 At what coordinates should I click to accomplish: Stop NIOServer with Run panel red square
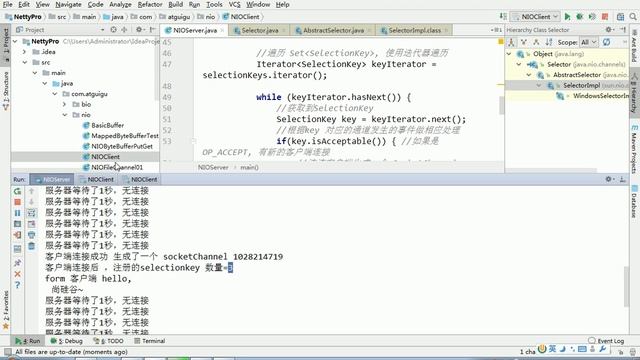click(x=18, y=202)
